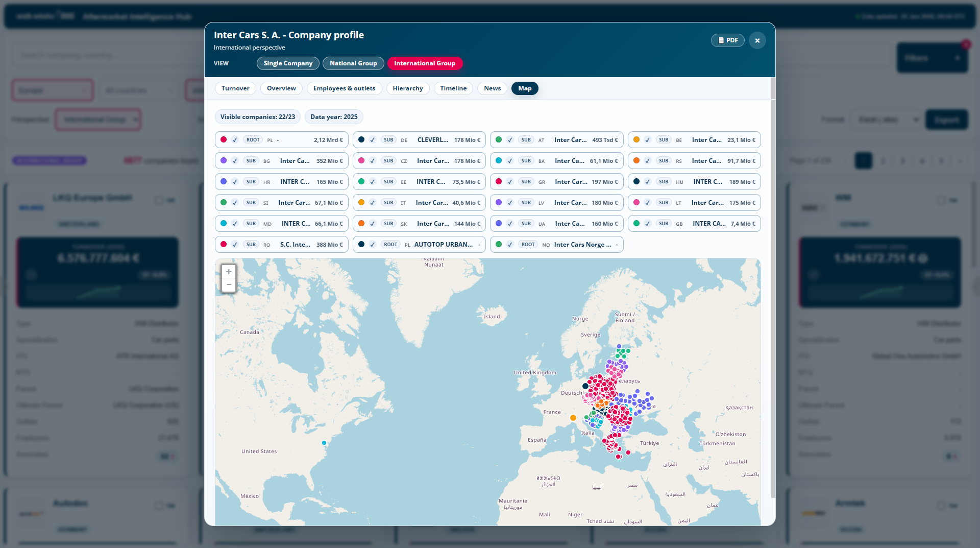
Task: Toggle check mark for AUTOTOP URBAN... entry
Action: (x=373, y=245)
